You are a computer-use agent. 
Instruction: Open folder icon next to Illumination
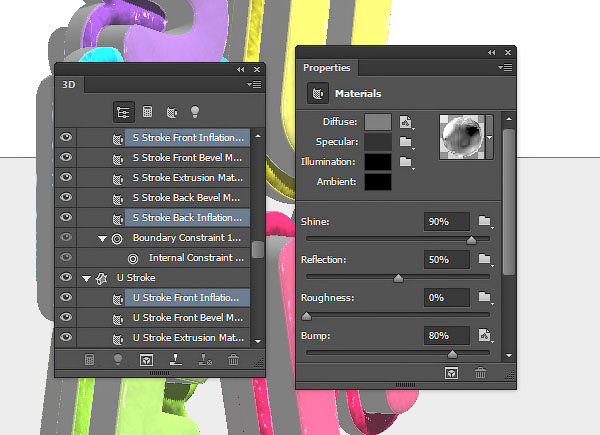click(406, 162)
